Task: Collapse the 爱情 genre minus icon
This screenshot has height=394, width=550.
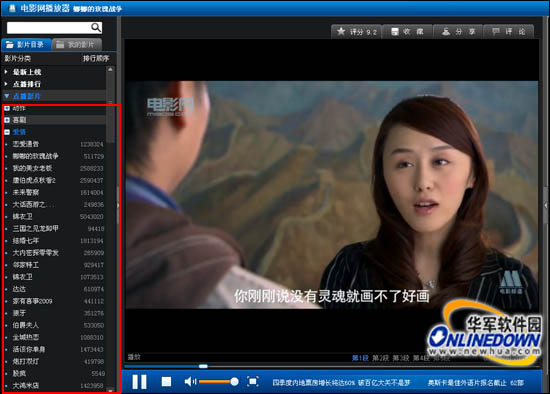Action: (7, 132)
